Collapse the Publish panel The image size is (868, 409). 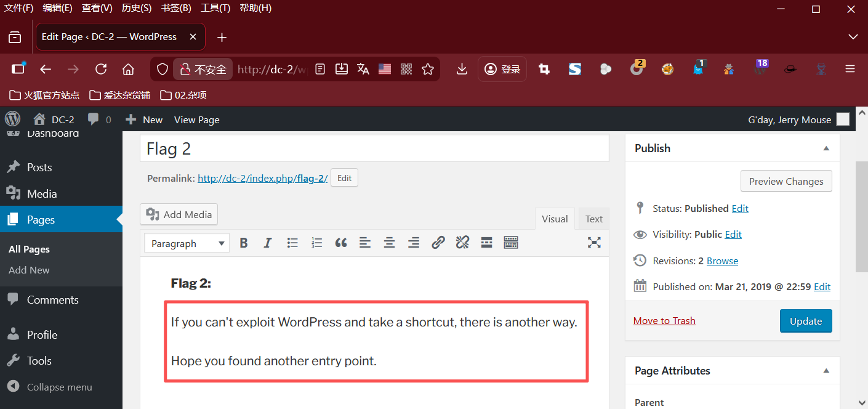pos(826,148)
